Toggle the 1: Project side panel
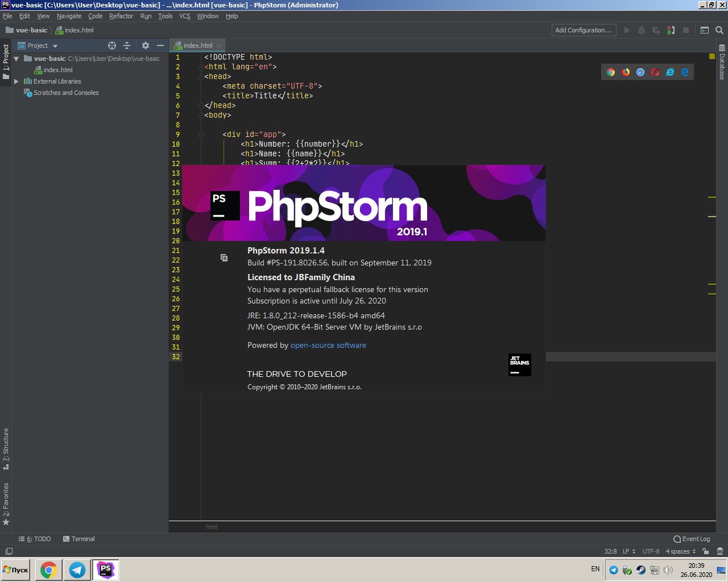728x582 pixels. (6, 62)
